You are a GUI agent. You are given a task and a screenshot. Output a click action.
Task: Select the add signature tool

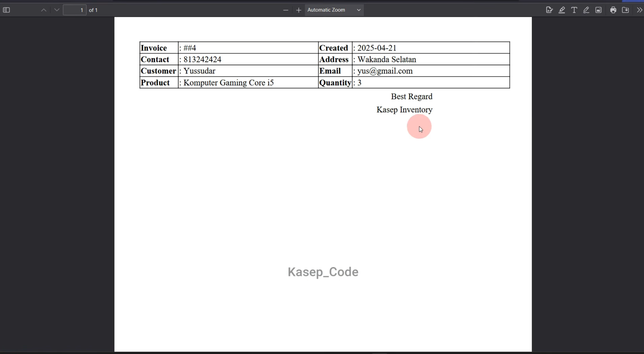549,10
